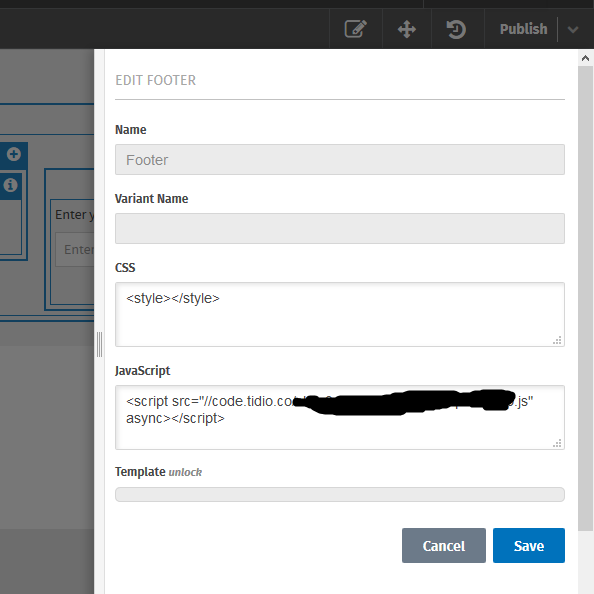
Task: Expand the Publish dropdown arrow
Action: (x=573, y=29)
